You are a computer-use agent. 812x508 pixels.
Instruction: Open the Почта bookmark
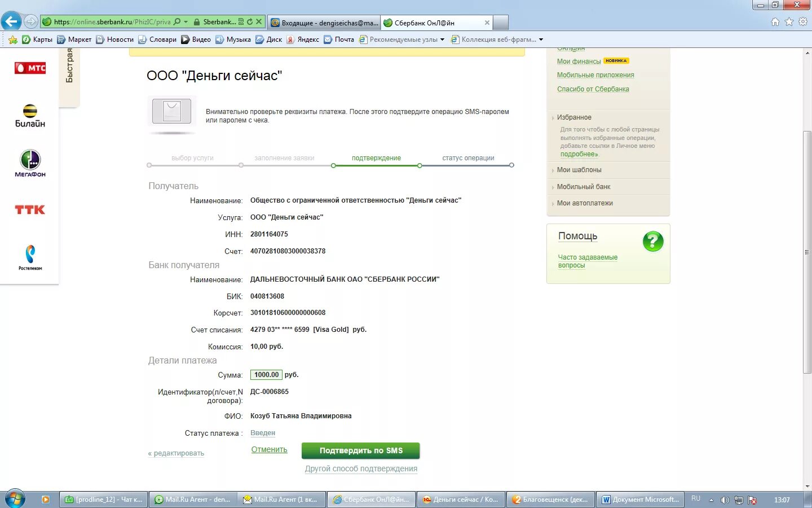(x=339, y=40)
